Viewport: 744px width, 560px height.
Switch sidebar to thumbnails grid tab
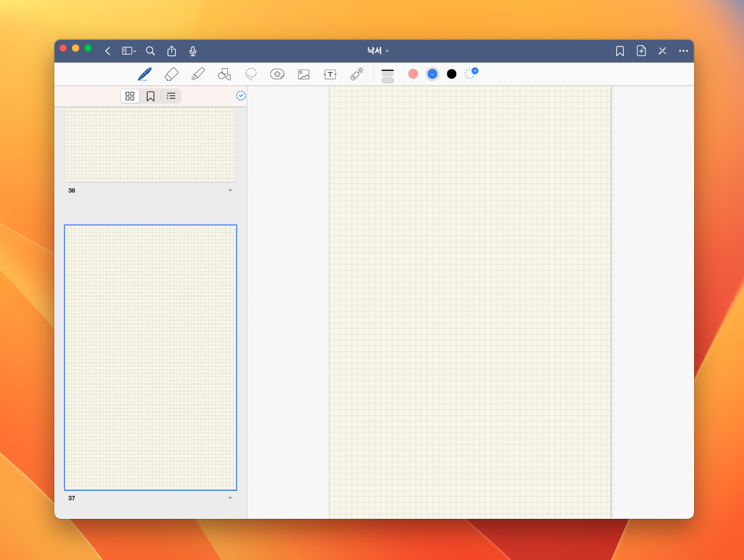click(129, 96)
